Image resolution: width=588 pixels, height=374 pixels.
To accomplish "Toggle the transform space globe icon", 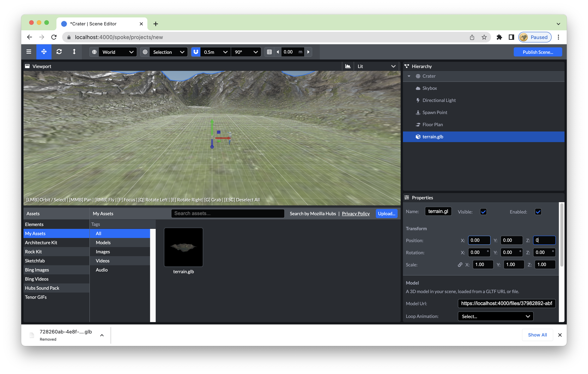I will pos(94,52).
